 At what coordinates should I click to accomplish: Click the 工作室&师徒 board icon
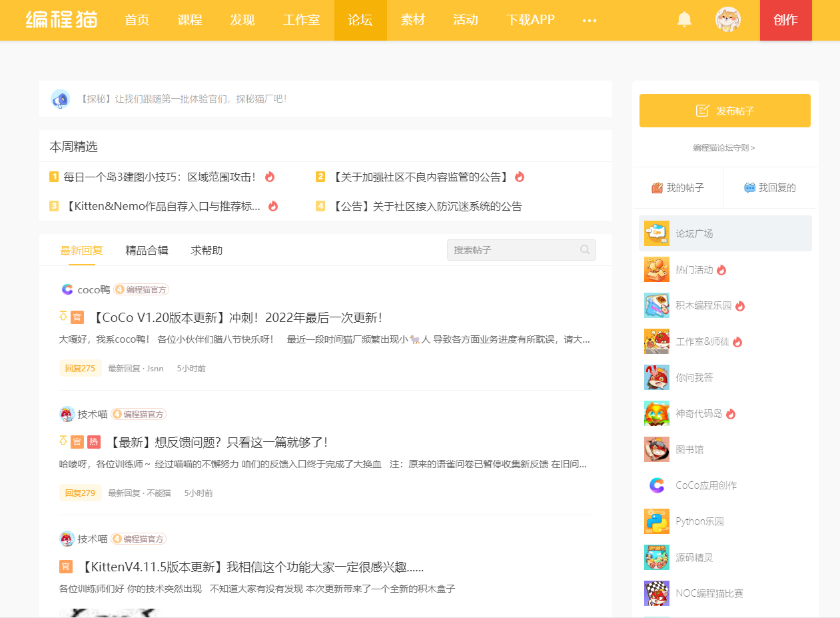tap(657, 341)
